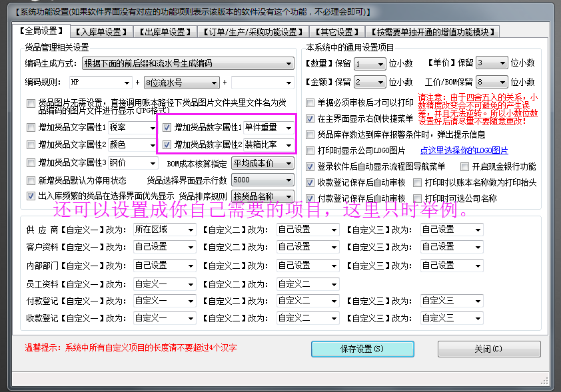Disable 在主界面显示右侧快捷菜单

pos(310,120)
